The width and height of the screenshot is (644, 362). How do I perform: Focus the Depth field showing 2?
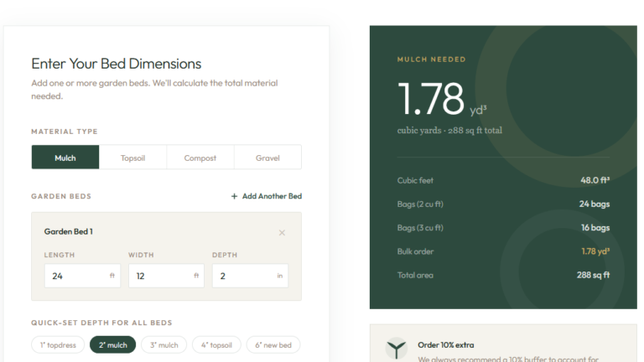click(x=250, y=276)
